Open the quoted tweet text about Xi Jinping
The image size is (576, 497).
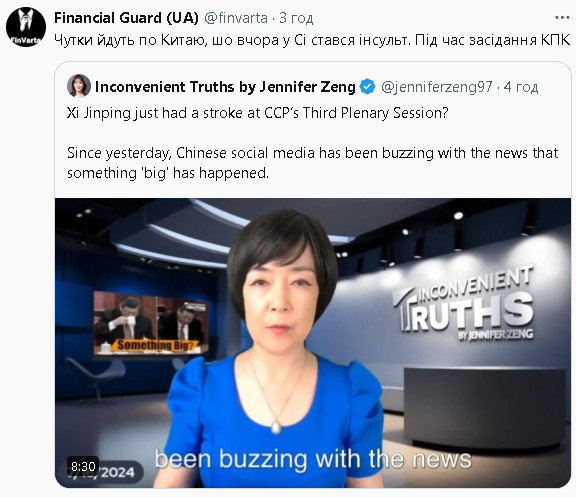pyautogui.click(x=258, y=113)
